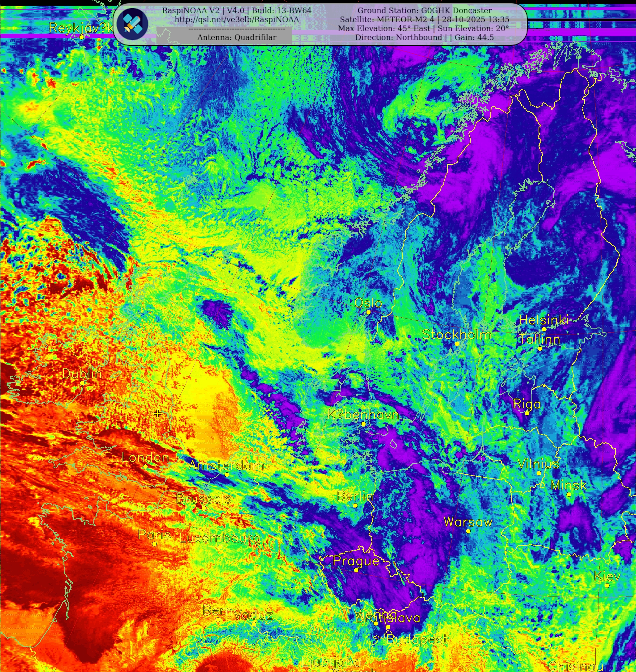Click the Luxembourg city label
Screen dimensions: 636x672
tap(220, 538)
